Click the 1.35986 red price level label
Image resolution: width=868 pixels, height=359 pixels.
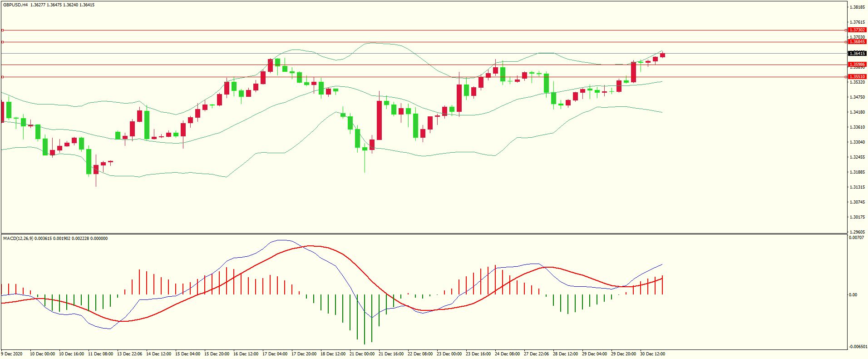857,65
